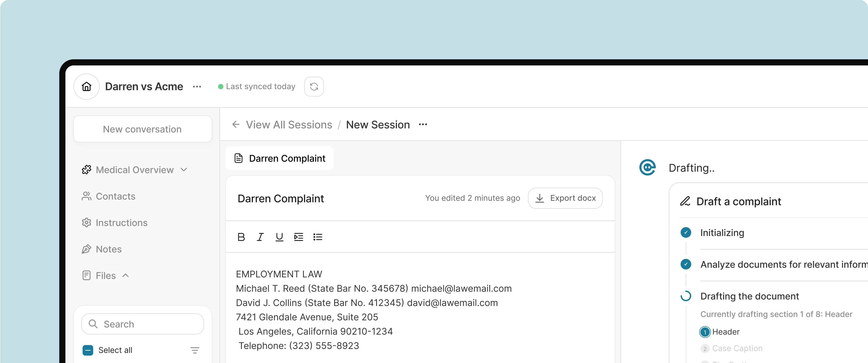The image size is (868, 363).
Task: Click the search magnifier icon
Action: [93, 324]
